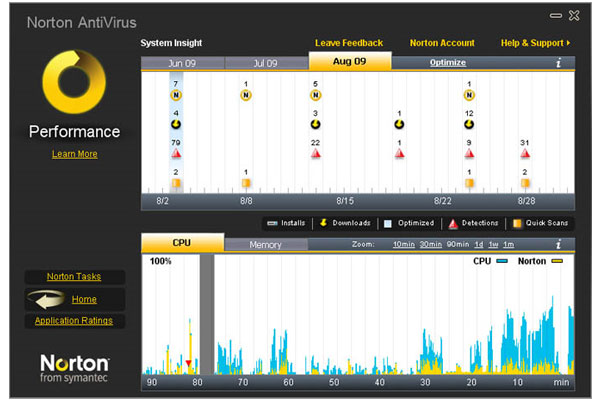Image resolution: width=600 pixels, height=401 pixels.
Task: Click the Norton install icon above 7
Action: tap(176, 95)
